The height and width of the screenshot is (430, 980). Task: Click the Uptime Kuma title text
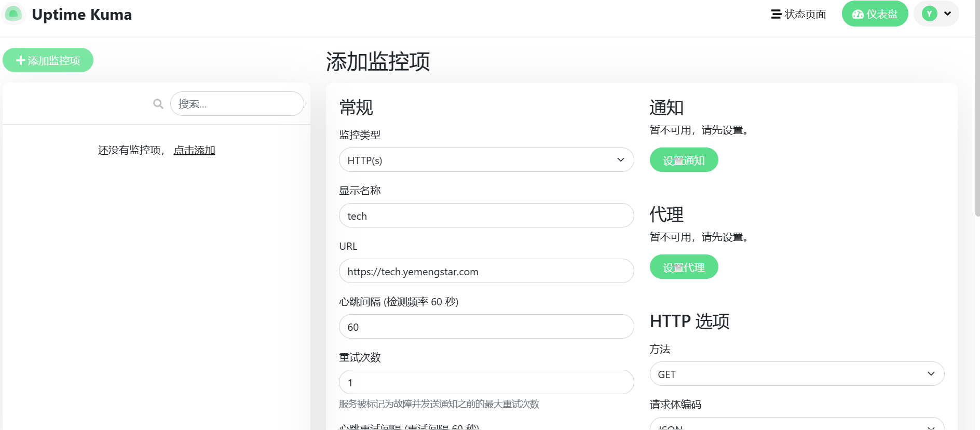pyautogui.click(x=82, y=15)
